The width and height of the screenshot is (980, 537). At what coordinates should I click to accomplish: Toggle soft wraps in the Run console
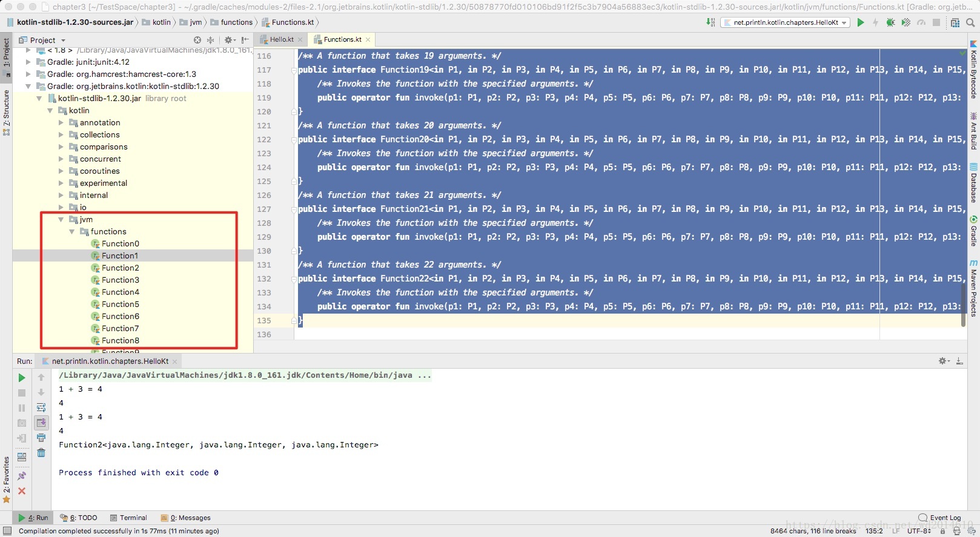tap(41, 407)
